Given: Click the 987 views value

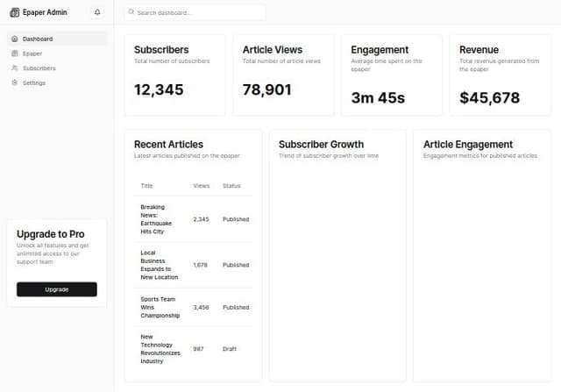Looking at the screenshot, I should tap(198, 349).
